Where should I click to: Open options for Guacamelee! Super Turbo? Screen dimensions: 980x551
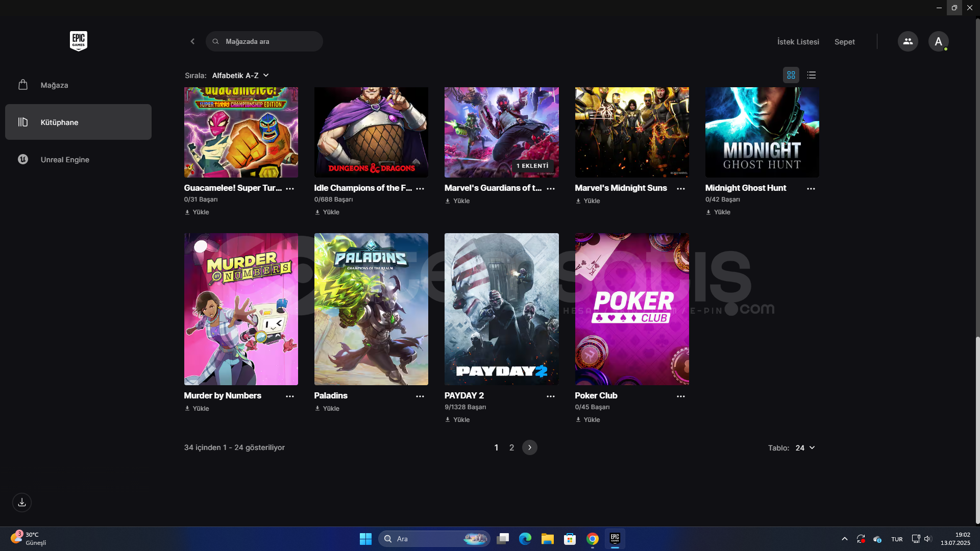290,188
